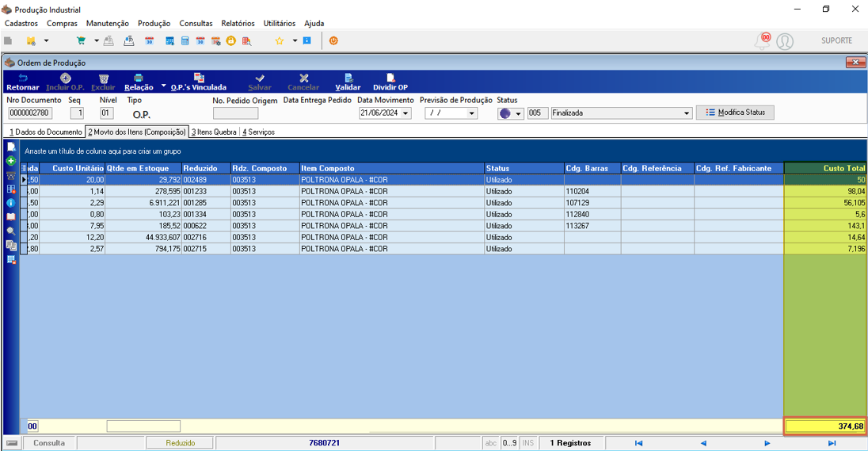Open O.P.'s Vinculada
This screenshot has width=868, height=451.
click(198, 82)
